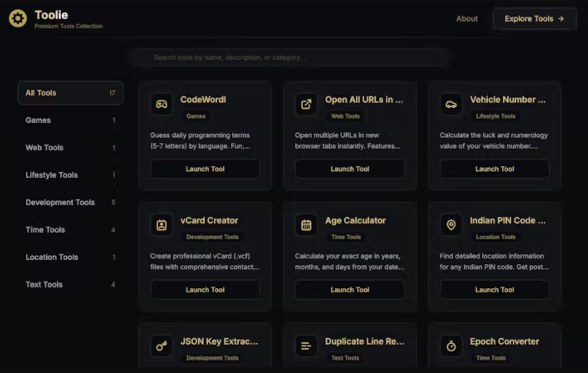
Task: Filter by Development Tools category
Action: point(70,202)
